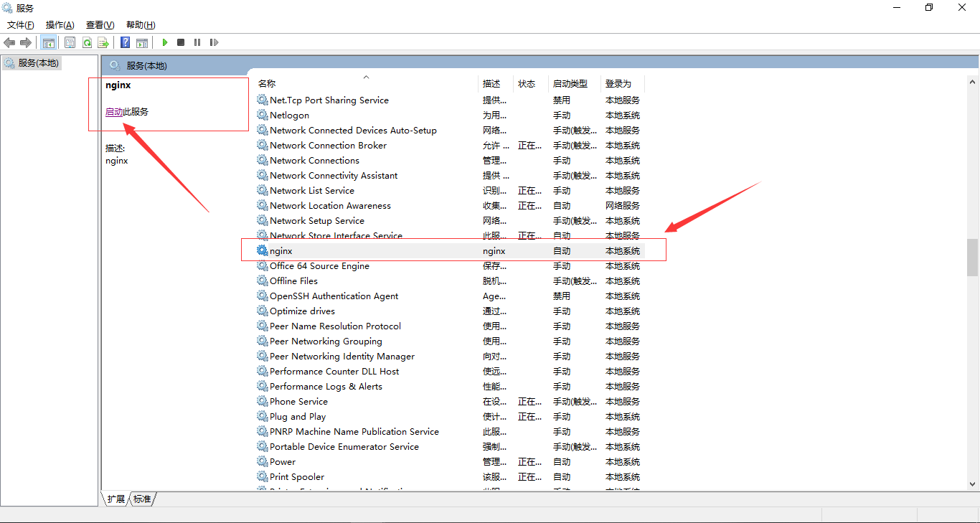Open the 操作(A) menu
Image resolution: width=980 pixels, height=523 pixels.
(60, 25)
